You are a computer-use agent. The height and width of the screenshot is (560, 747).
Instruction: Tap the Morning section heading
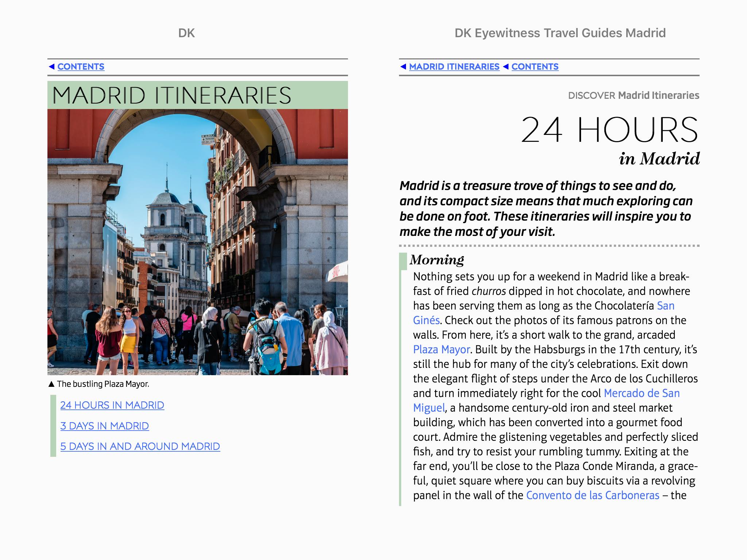[437, 260]
